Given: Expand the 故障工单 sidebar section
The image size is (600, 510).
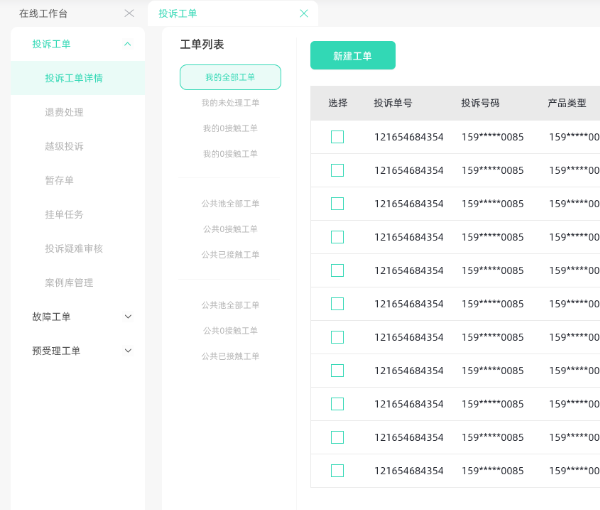Looking at the screenshot, I should click(127, 317).
